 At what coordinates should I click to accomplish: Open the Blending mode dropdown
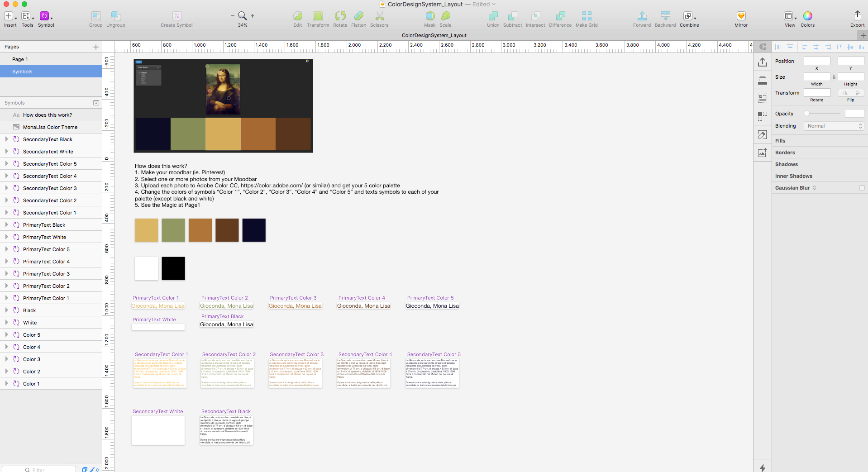[x=835, y=126]
